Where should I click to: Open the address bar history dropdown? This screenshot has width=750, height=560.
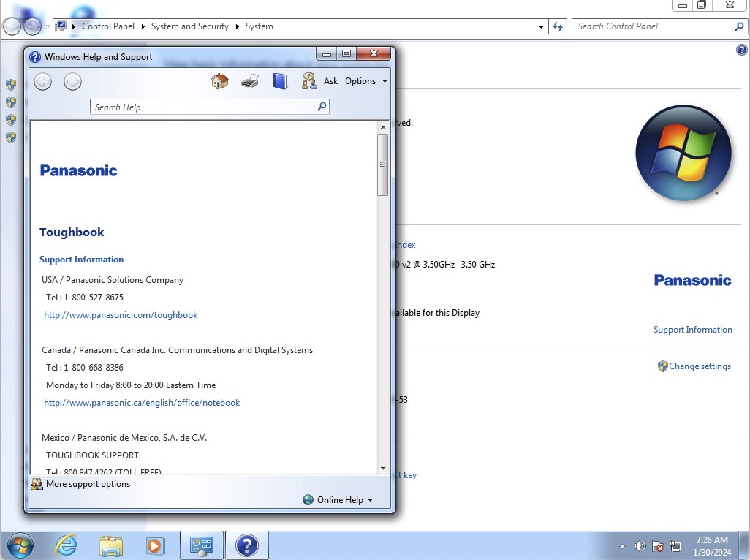541,26
